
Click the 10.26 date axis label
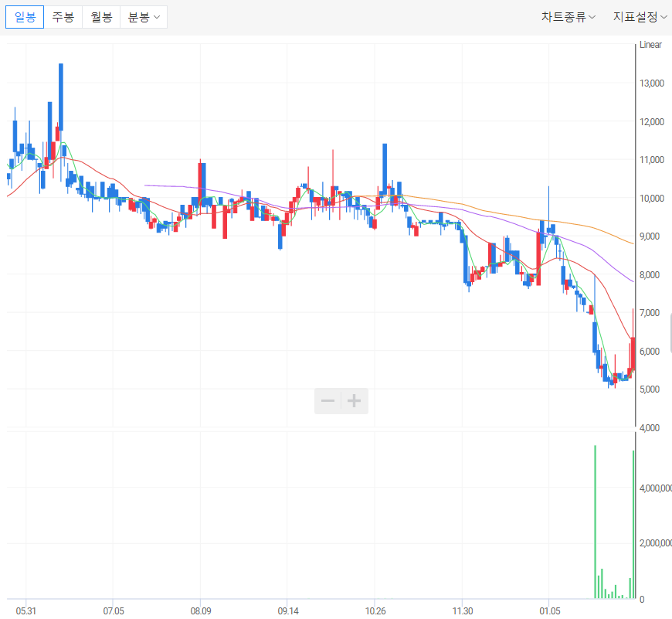click(375, 610)
